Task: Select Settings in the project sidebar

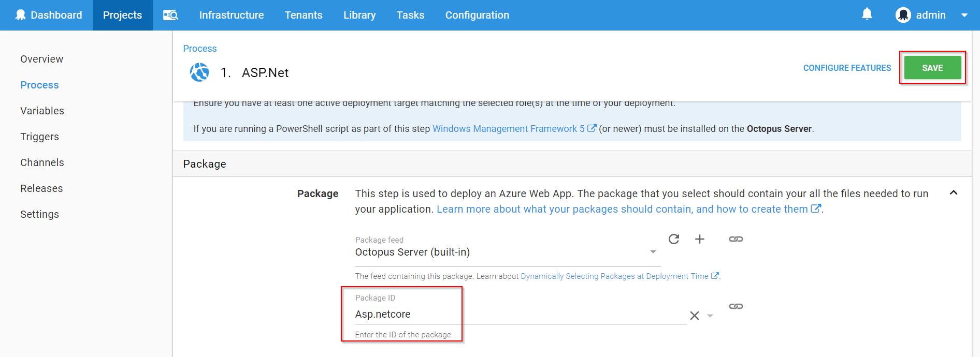Action: pos(40,214)
